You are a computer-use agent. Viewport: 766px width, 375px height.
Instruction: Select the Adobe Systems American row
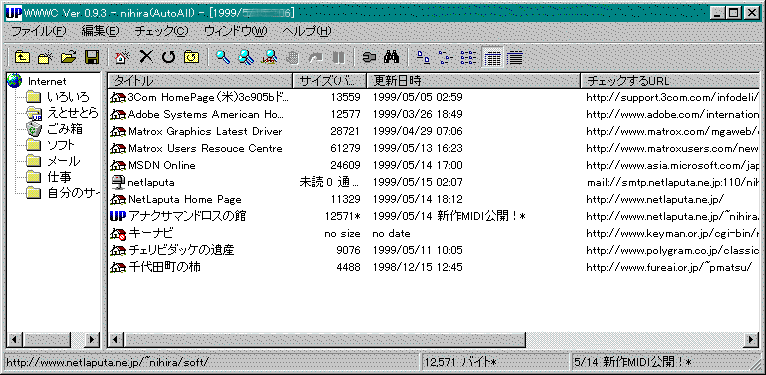(433, 114)
